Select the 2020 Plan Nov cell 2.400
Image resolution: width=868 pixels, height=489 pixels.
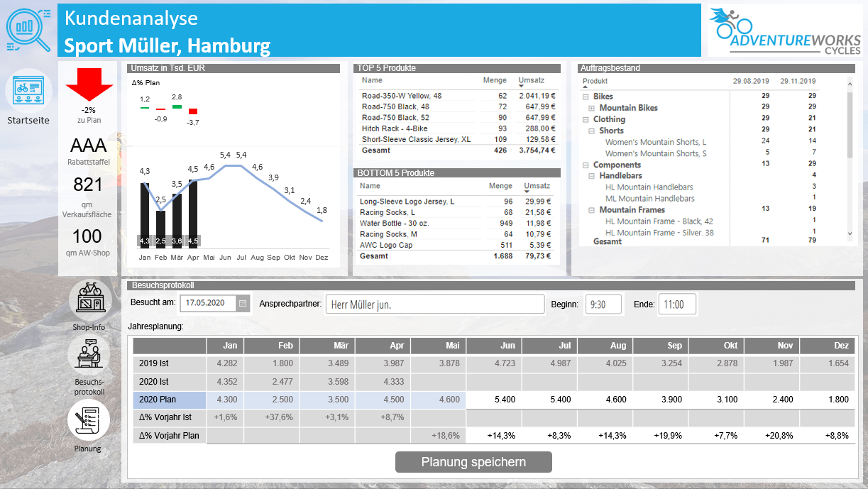coord(771,400)
